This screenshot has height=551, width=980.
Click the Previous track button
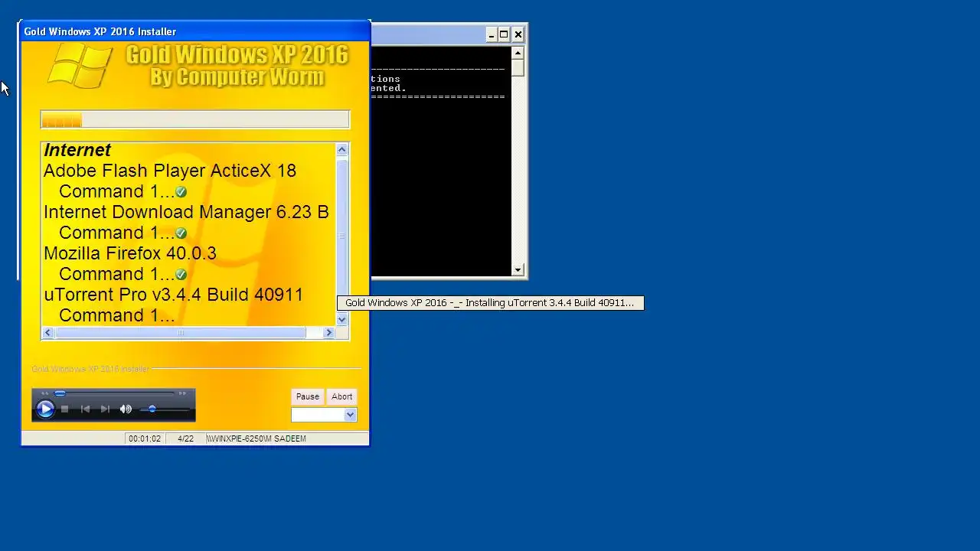click(85, 409)
